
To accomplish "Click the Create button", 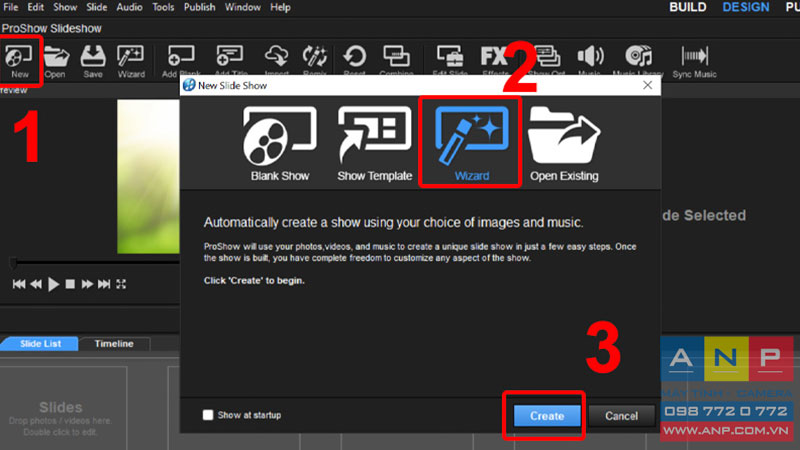I will (546, 416).
